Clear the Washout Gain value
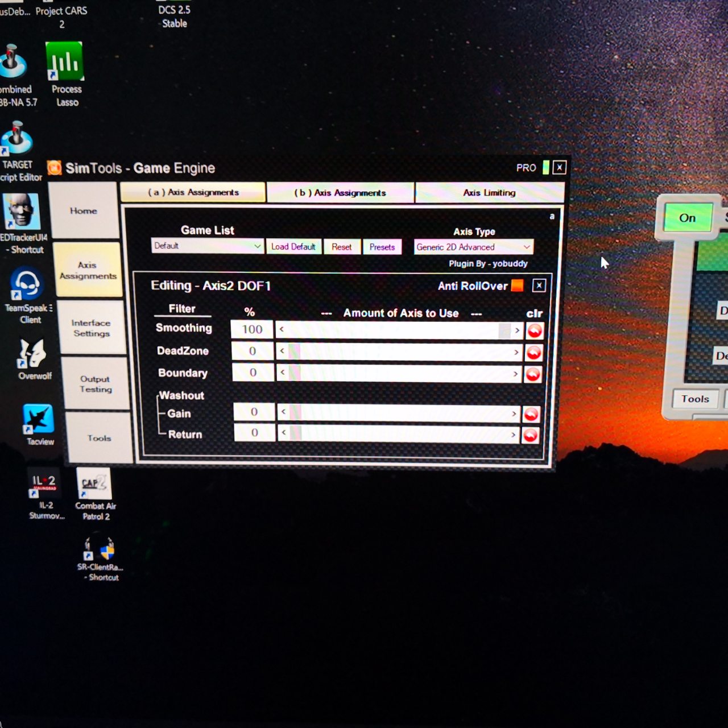 click(x=531, y=415)
